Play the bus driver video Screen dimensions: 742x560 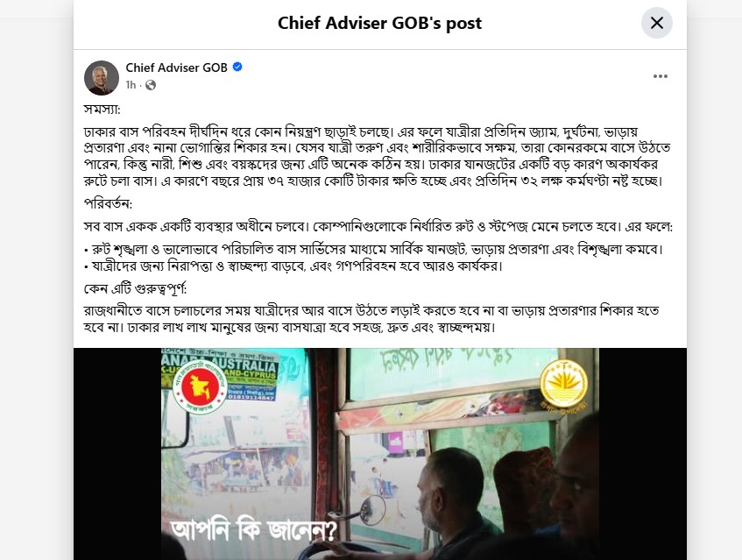point(379,453)
